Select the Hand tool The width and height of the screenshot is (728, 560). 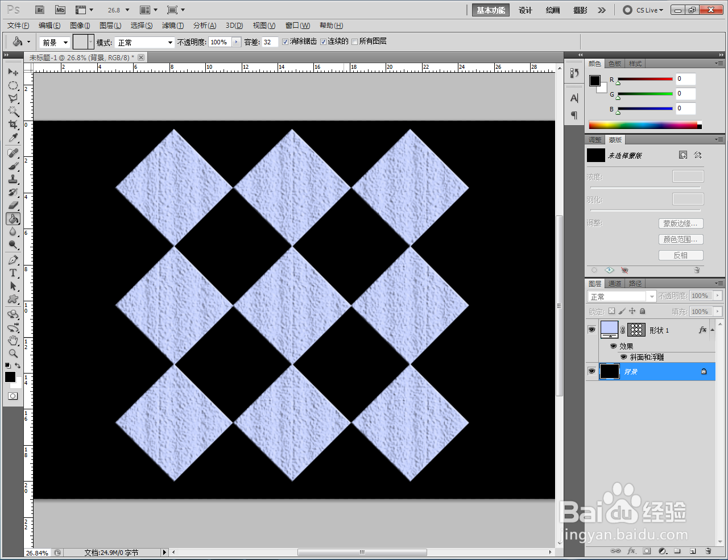(13, 341)
